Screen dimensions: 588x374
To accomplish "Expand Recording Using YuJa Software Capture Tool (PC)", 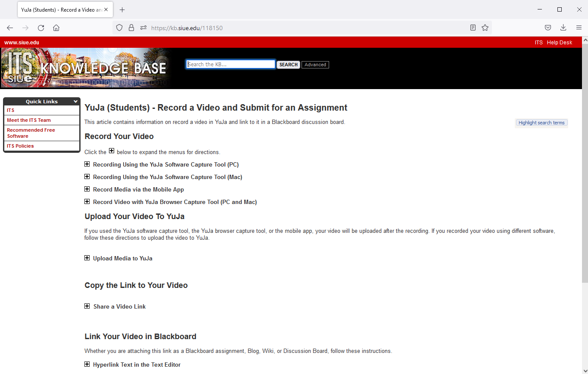I will pyautogui.click(x=87, y=164).
